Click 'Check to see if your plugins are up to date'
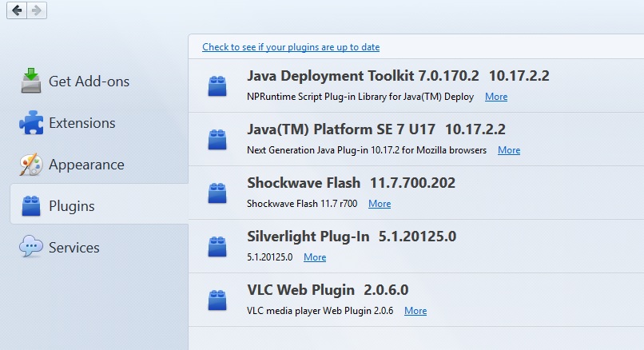The width and height of the screenshot is (644, 350). click(x=291, y=47)
